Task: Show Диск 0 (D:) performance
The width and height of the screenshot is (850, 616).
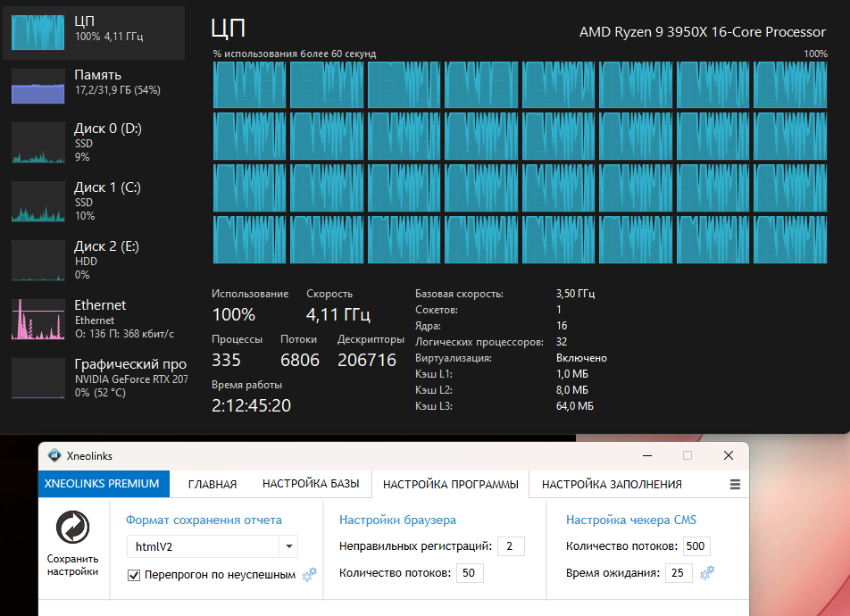Action: (x=93, y=142)
